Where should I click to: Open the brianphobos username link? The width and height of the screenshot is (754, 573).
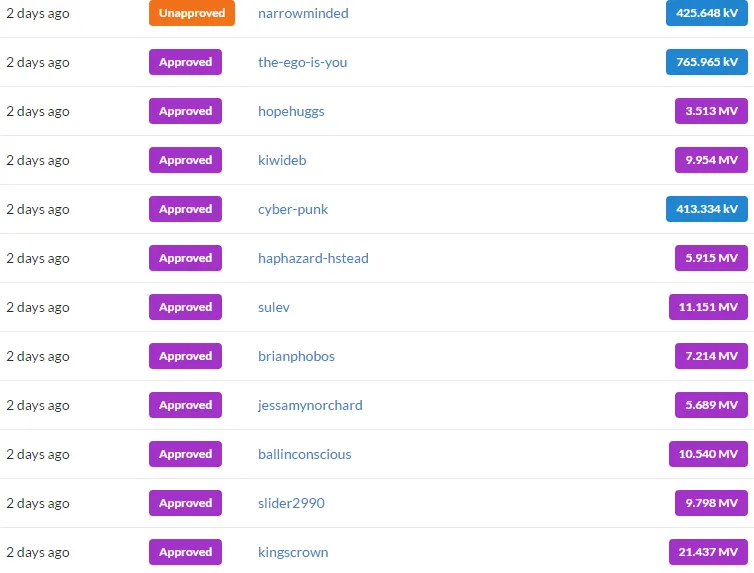pyautogui.click(x=296, y=357)
